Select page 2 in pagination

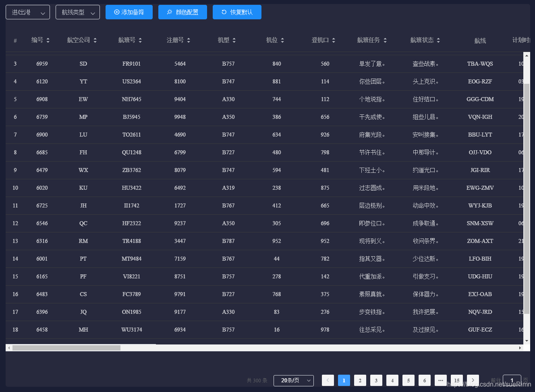360,380
